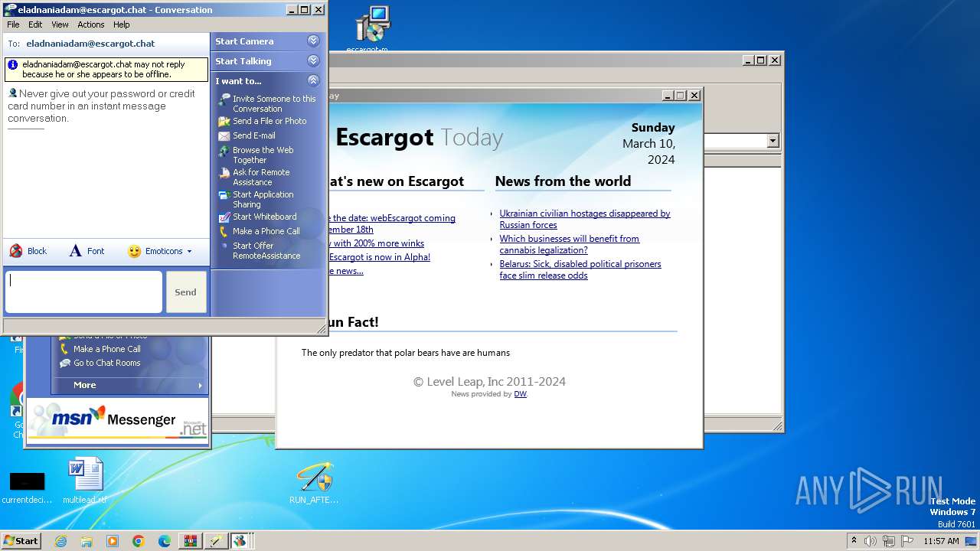The width and height of the screenshot is (980, 551).
Task: Select the RUN_AFTE... desktop shortcut
Action: 314,483
